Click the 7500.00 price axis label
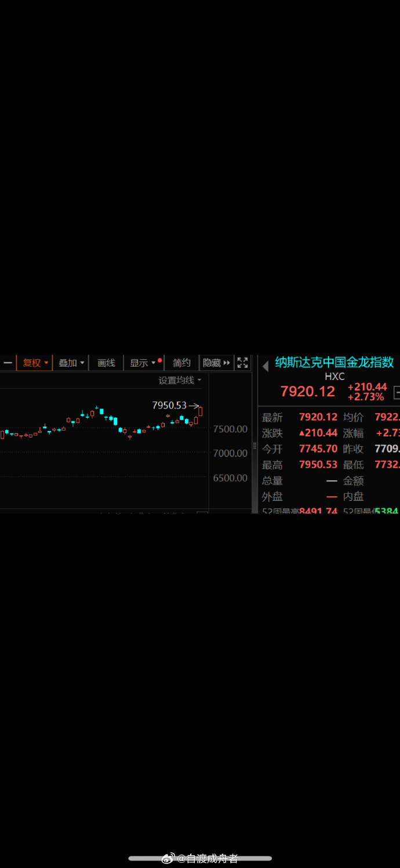400x868 pixels. tap(230, 429)
